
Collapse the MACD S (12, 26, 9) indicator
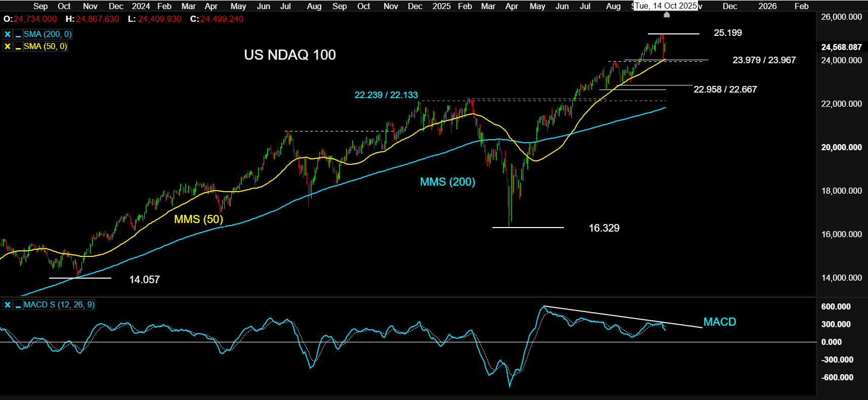(18, 305)
